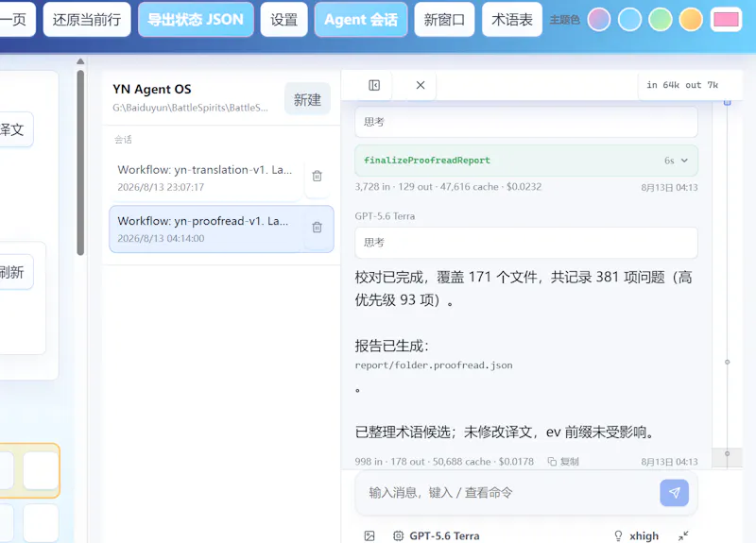756x543 pixels.
Task: Click 导出状态 JSON button
Action: tap(196, 19)
